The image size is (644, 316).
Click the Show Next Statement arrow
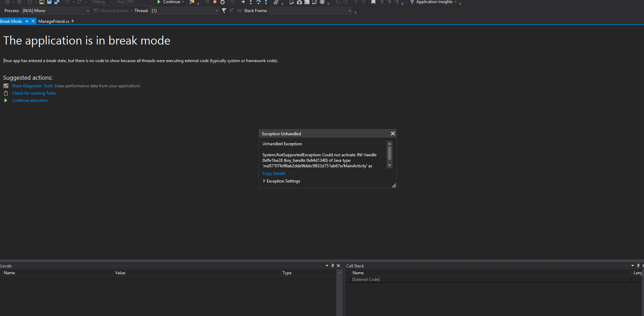click(243, 2)
